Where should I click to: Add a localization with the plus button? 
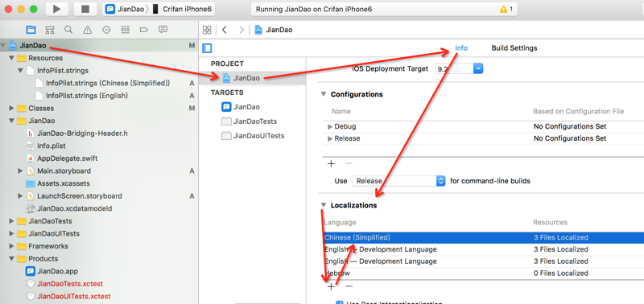pyautogui.click(x=332, y=286)
